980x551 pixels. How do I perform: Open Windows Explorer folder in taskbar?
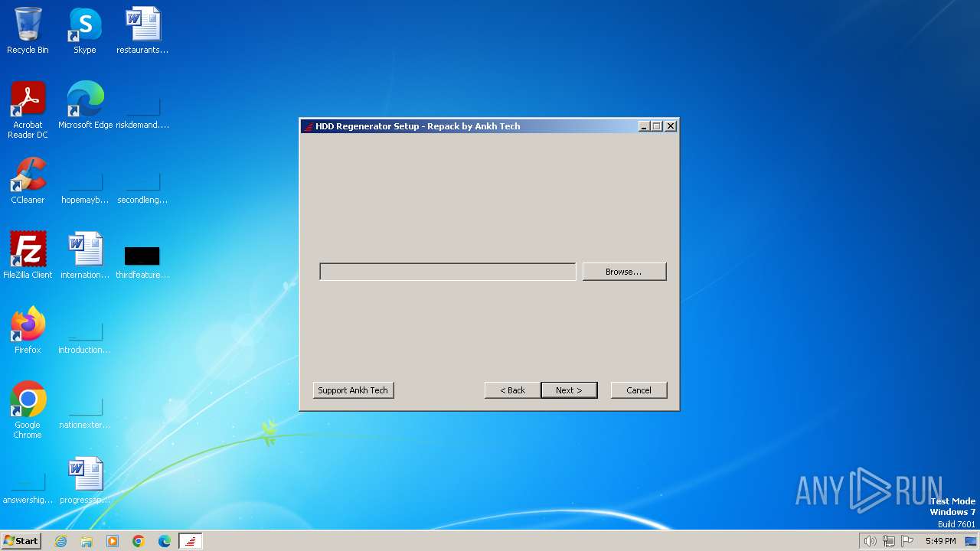point(87,541)
